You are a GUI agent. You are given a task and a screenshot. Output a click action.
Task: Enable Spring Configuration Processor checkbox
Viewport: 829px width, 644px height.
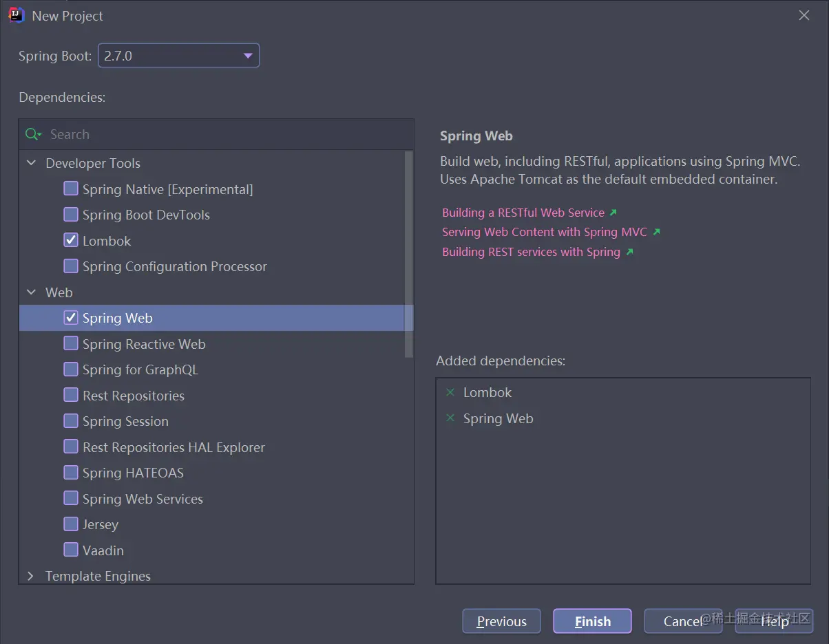tap(71, 266)
